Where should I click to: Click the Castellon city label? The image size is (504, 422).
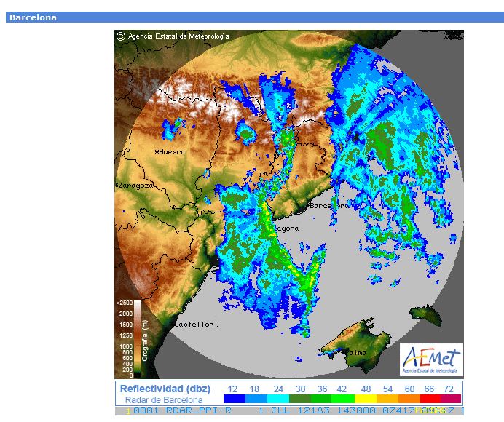[x=194, y=323]
